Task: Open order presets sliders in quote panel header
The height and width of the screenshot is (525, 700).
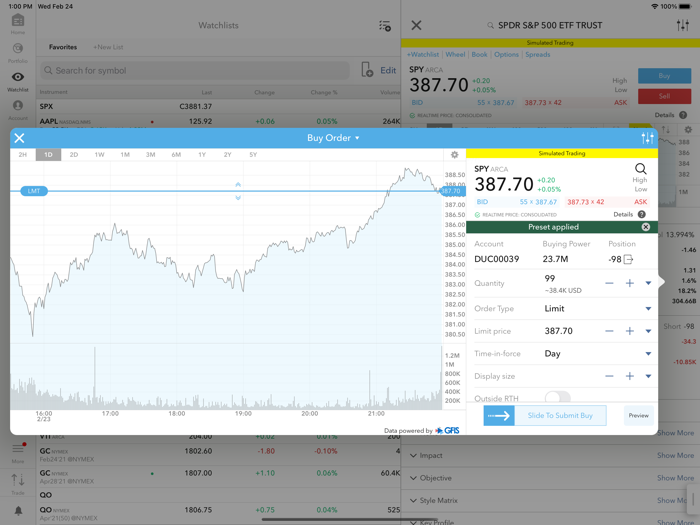Action: coord(683,25)
